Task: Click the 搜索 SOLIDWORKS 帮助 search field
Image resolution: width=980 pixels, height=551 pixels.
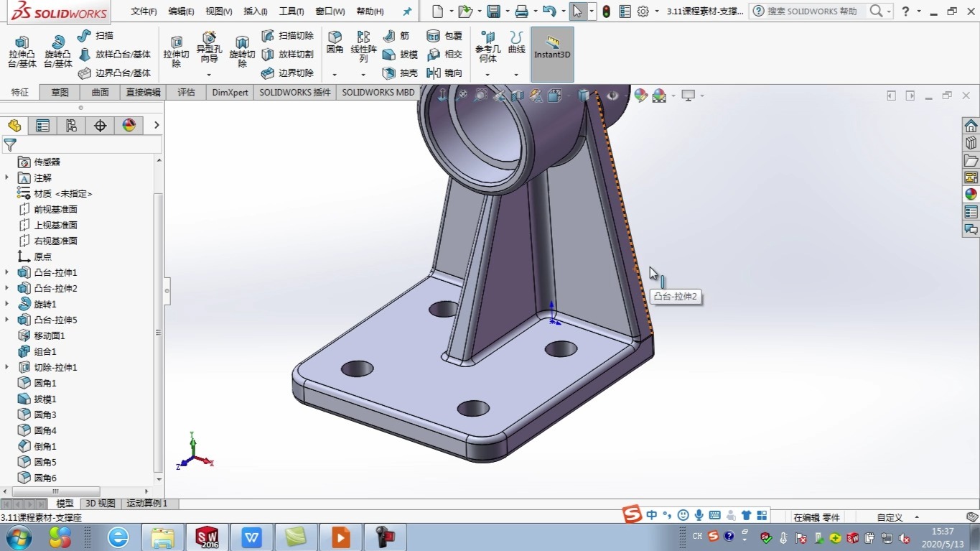Action: point(813,11)
